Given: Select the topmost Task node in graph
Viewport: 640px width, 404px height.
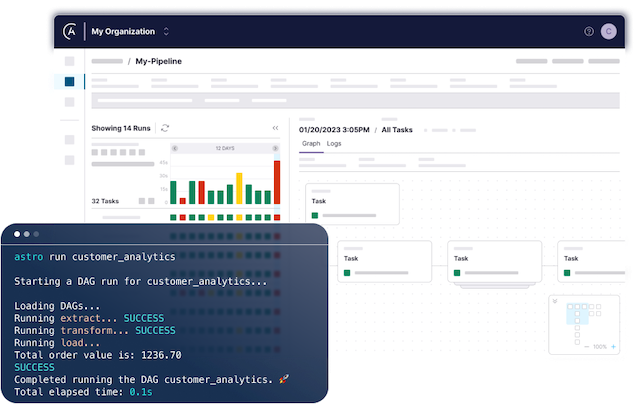Looking at the screenshot, I should coord(352,204).
